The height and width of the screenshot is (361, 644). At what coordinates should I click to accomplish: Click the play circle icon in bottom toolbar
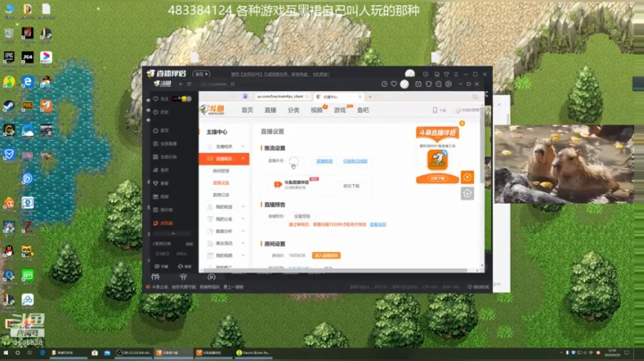(x=211, y=277)
